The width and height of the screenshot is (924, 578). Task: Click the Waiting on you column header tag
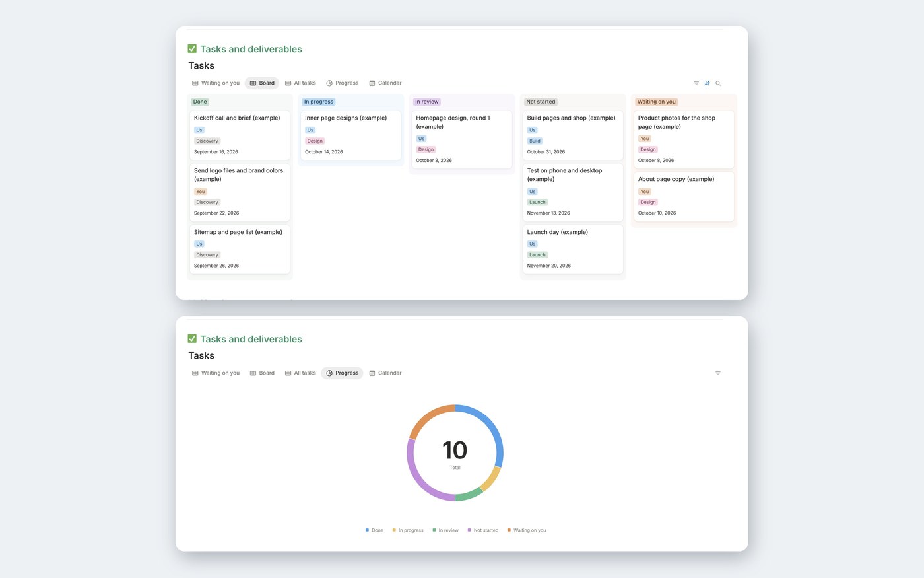click(657, 102)
